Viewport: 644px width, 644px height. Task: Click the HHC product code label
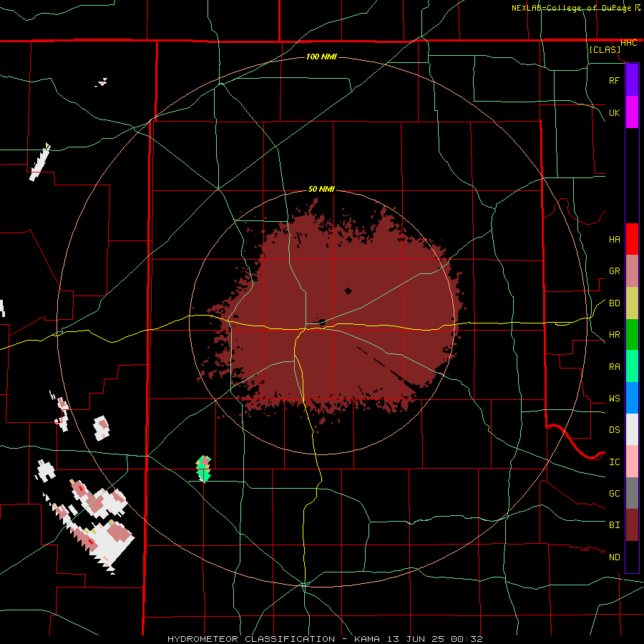coord(629,43)
